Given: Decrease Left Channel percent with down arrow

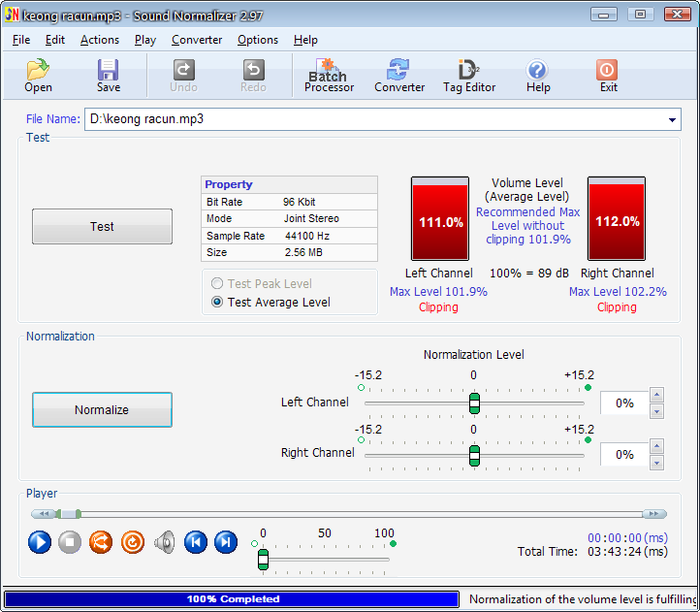Looking at the screenshot, I should tap(656, 411).
